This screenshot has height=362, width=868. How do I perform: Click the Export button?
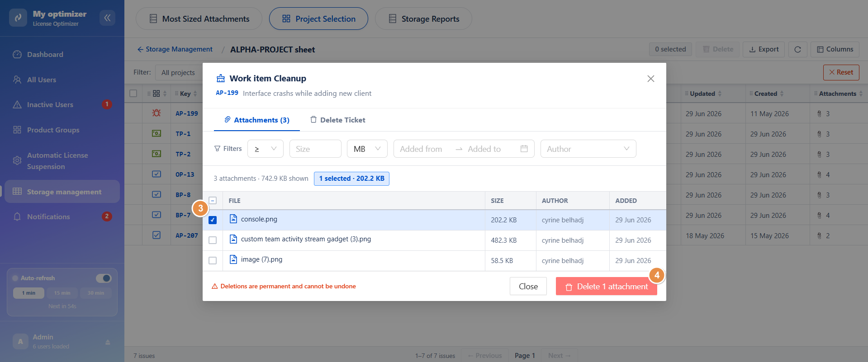[x=764, y=49]
